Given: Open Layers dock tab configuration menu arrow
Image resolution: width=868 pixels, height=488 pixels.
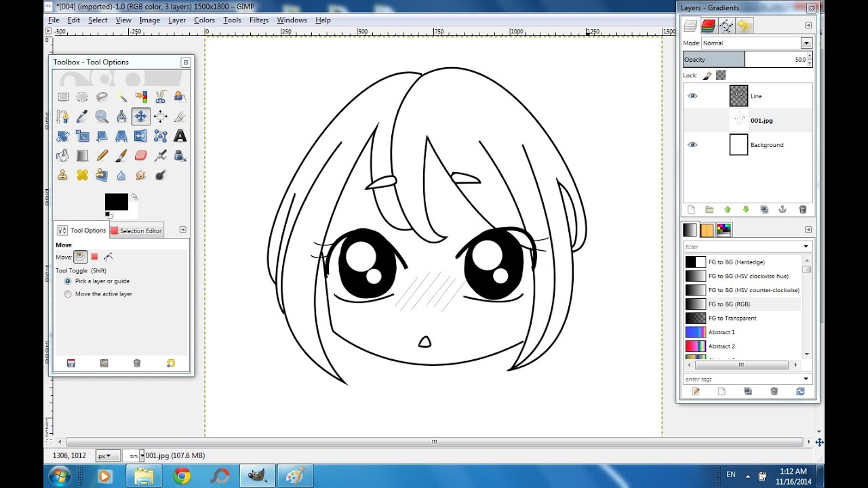Looking at the screenshot, I should click(808, 26).
